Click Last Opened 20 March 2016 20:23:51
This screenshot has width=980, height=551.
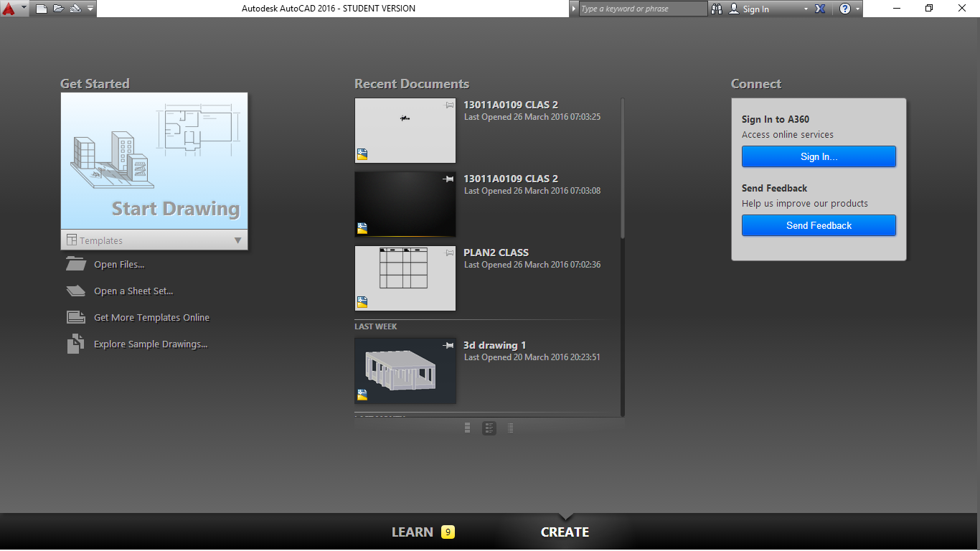coord(532,357)
